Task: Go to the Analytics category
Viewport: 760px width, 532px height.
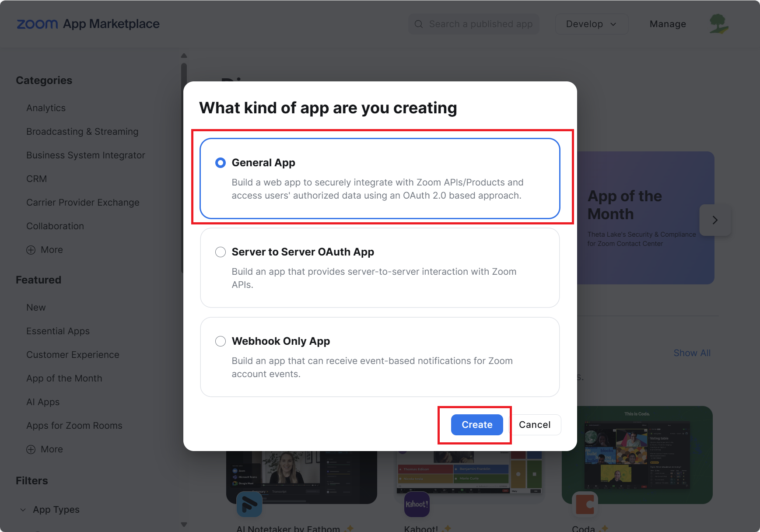Action: pos(46,108)
